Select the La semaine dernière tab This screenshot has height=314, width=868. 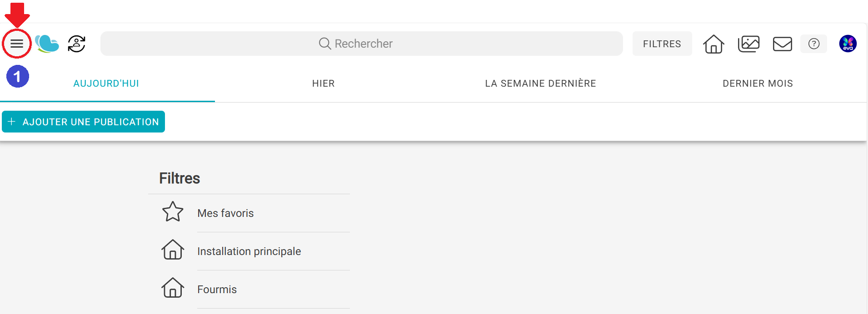click(540, 83)
